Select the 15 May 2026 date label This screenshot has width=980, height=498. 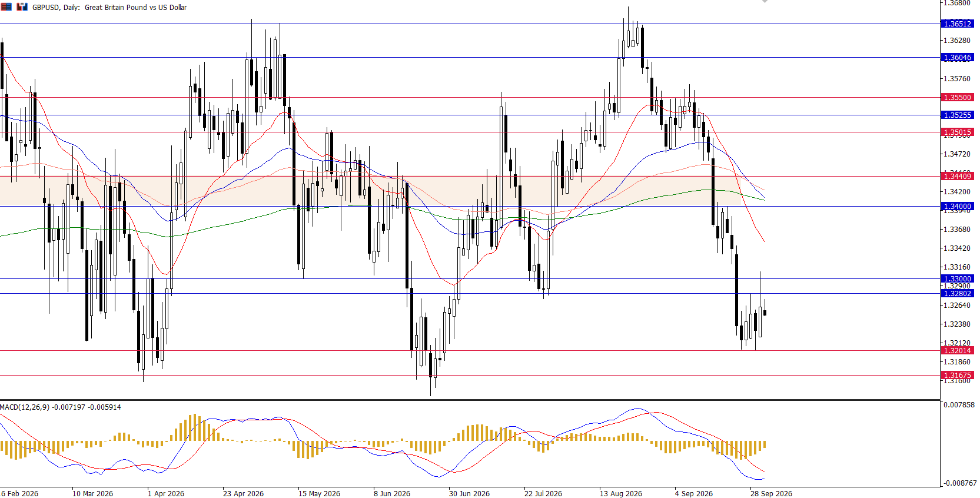319,494
